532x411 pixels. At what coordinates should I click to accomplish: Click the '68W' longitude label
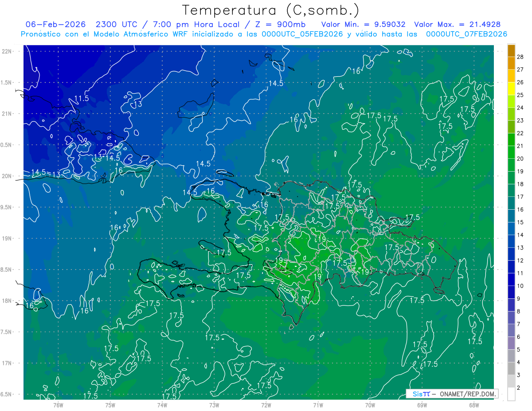click(x=474, y=405)
